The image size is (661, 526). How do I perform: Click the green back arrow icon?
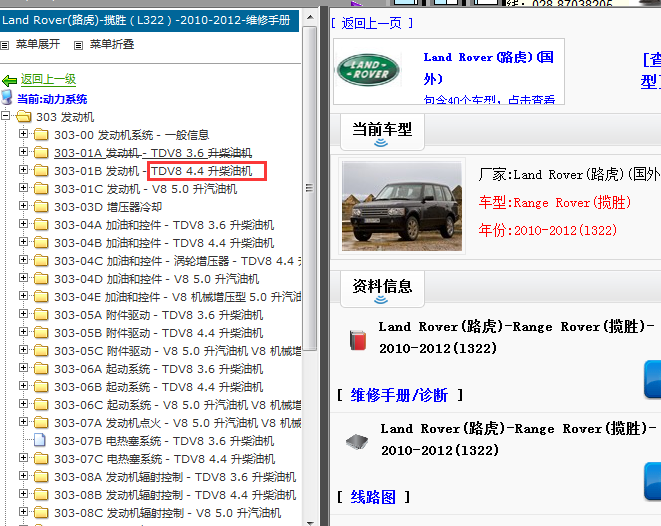coord(9,80)
